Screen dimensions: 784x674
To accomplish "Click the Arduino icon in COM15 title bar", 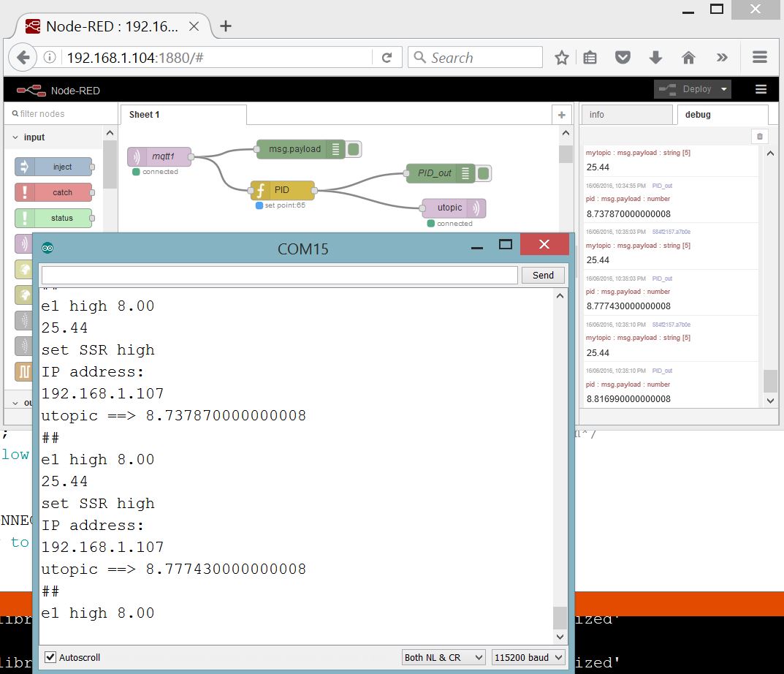I will click(47, 248).
